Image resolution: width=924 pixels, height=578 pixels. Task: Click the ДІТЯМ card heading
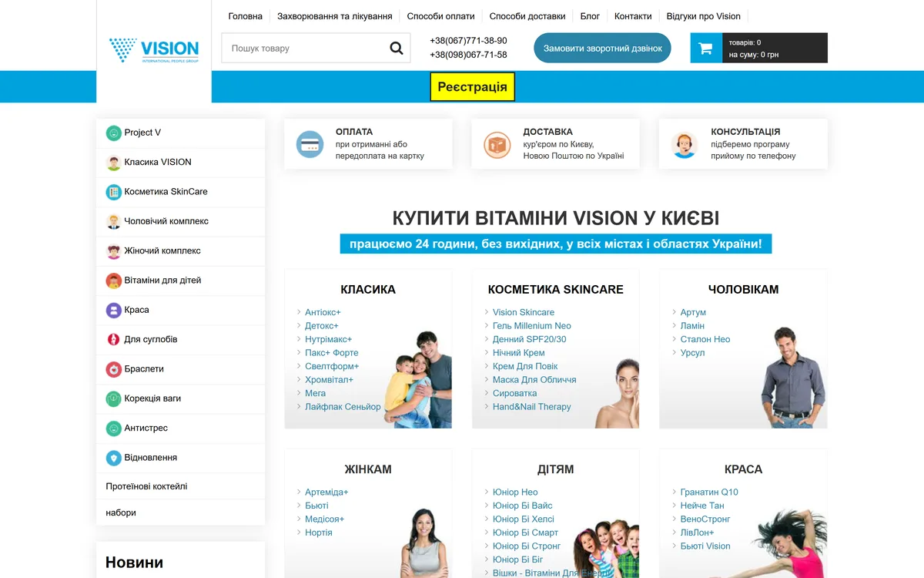click(x=556, y=469)
